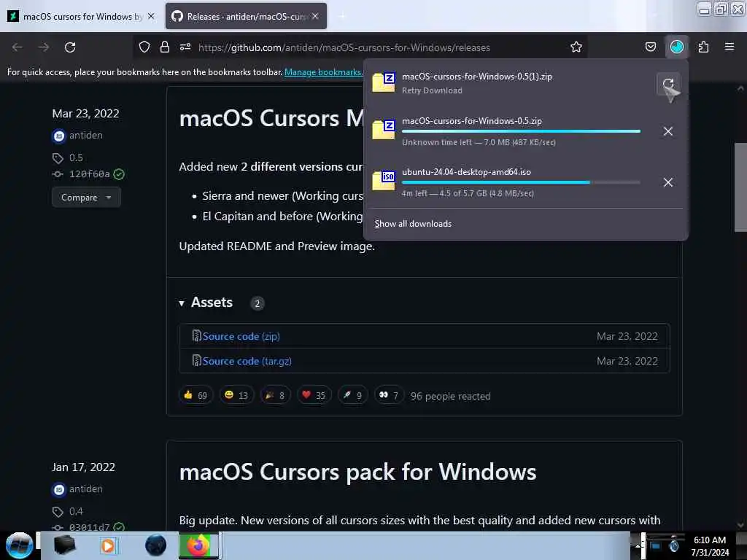Viewport: 747px width, 560px height.
Task: Open the media player taskbar icon
Action: pyautogui.click(x=108, y=545)
